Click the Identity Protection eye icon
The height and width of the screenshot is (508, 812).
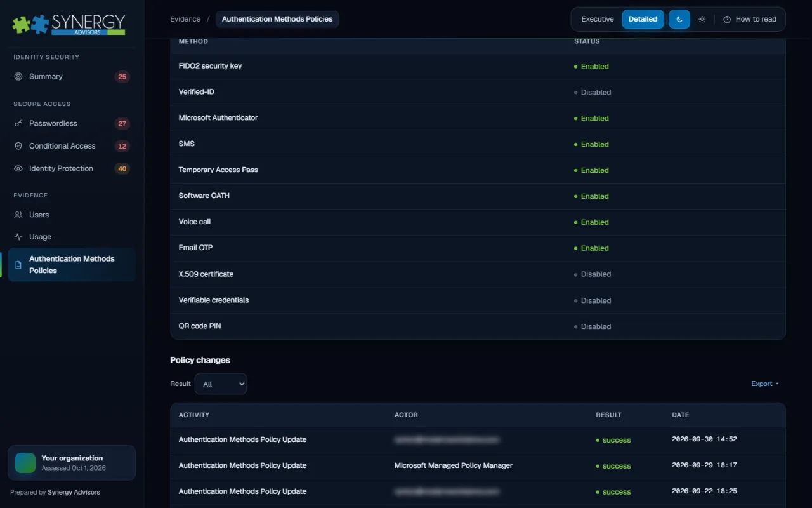[x=18, y=169]
